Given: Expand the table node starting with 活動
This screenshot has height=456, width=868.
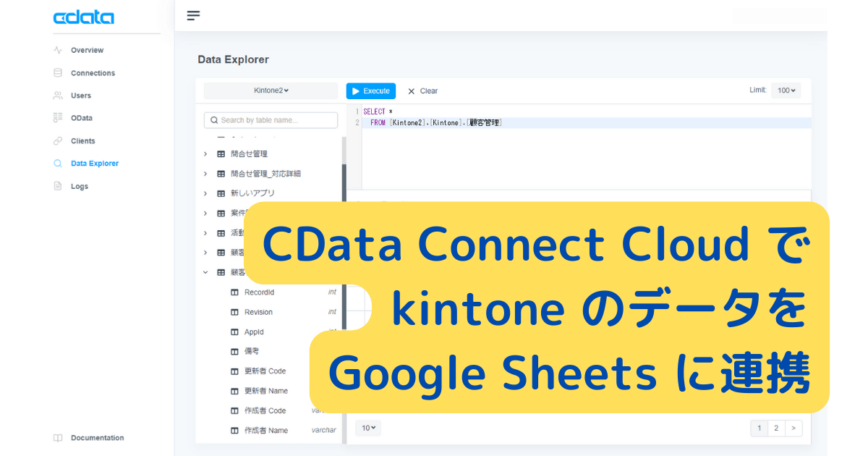Looking at the screenshot, I should click(205, 233).
